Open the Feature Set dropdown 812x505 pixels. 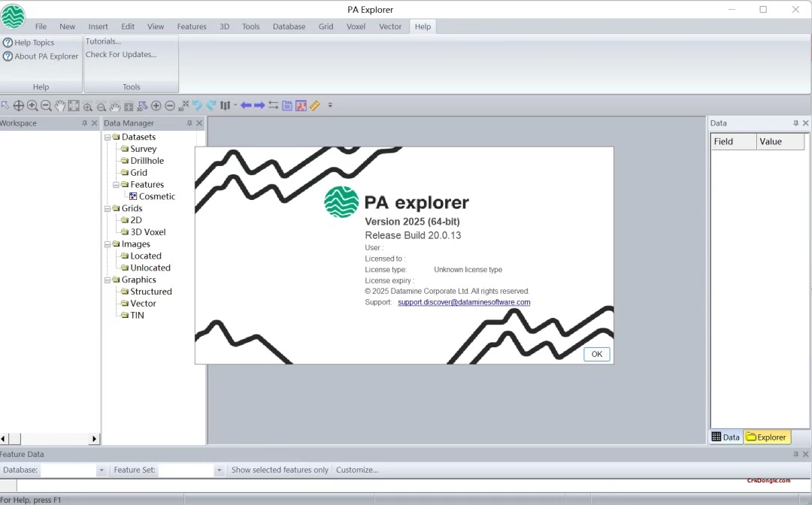(x=218, y=470)
